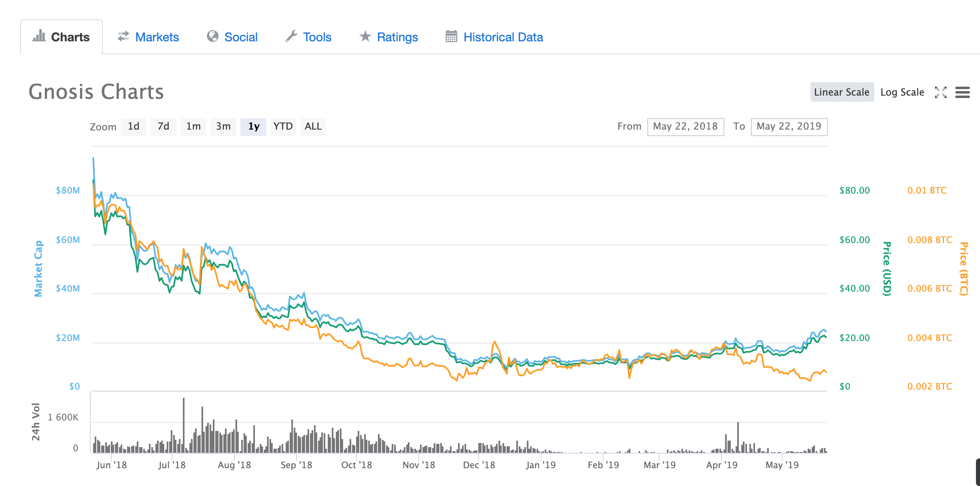Open the Social tab
The height and width of the screenshot is (486, 980).
pos(232,37)
